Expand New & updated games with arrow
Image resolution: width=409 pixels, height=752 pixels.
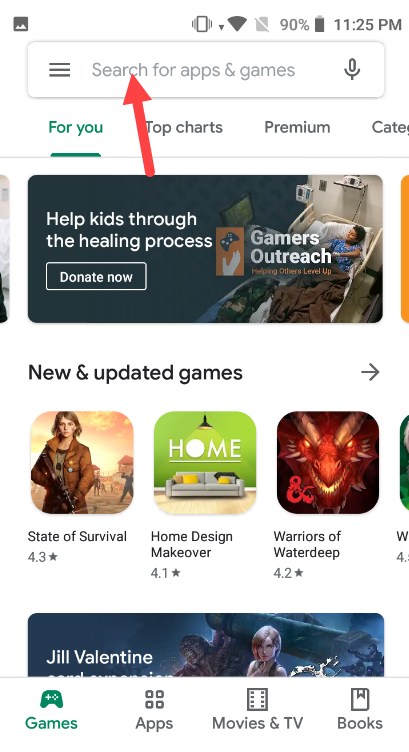coord(370,372)
